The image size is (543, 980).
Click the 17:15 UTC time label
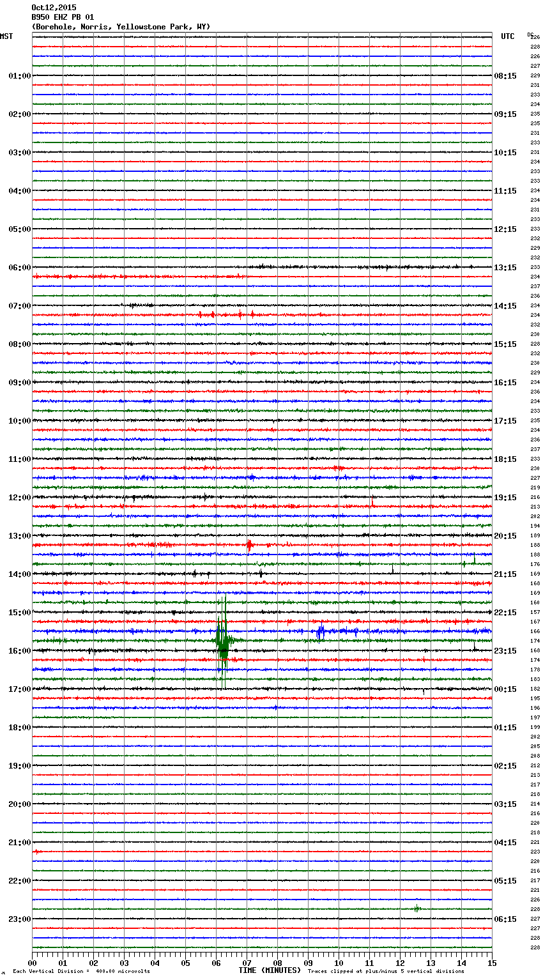505,421
